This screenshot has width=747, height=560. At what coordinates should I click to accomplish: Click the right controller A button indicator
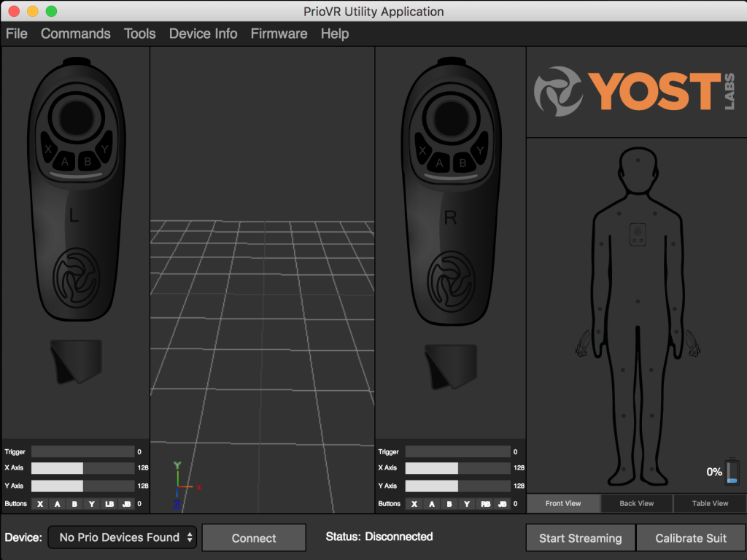point(432,504)
